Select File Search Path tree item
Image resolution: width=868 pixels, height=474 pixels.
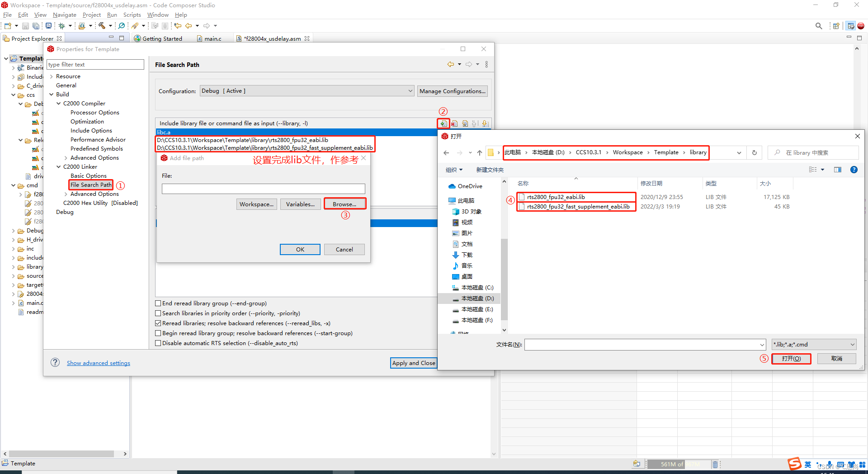pos(91,185)
